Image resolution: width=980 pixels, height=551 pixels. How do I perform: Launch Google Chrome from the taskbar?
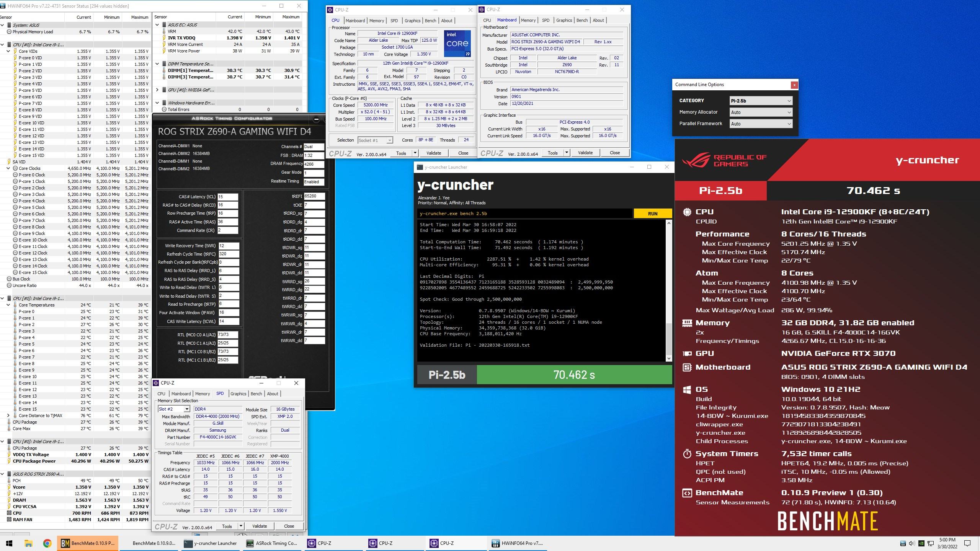point(47,543)
